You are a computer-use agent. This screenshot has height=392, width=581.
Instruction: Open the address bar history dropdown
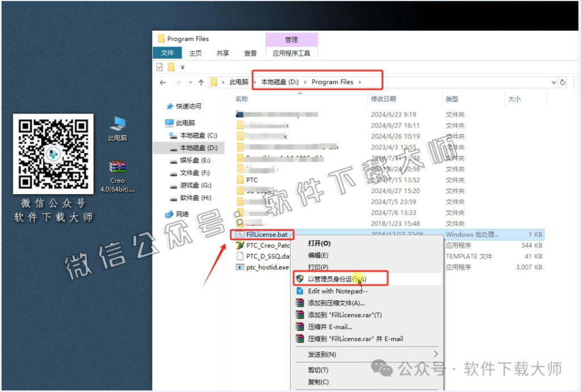click(554, 82)
